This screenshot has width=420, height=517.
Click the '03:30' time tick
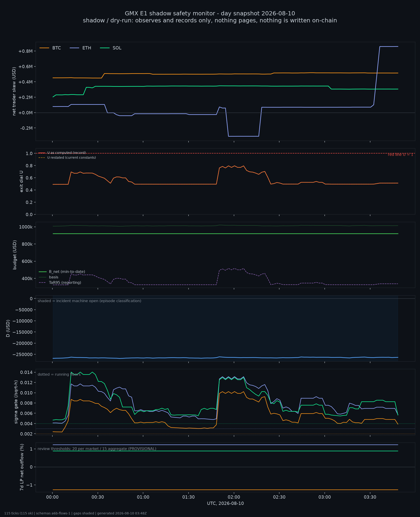370,497
